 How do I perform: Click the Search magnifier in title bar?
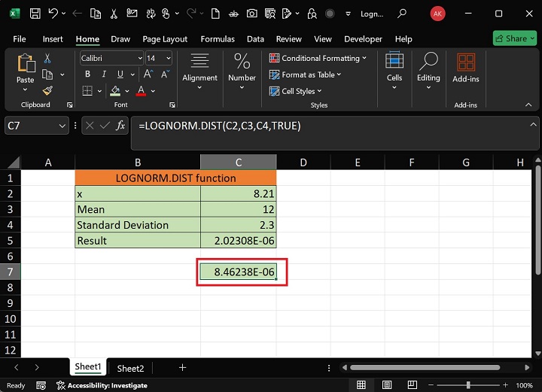click(403, 14)
